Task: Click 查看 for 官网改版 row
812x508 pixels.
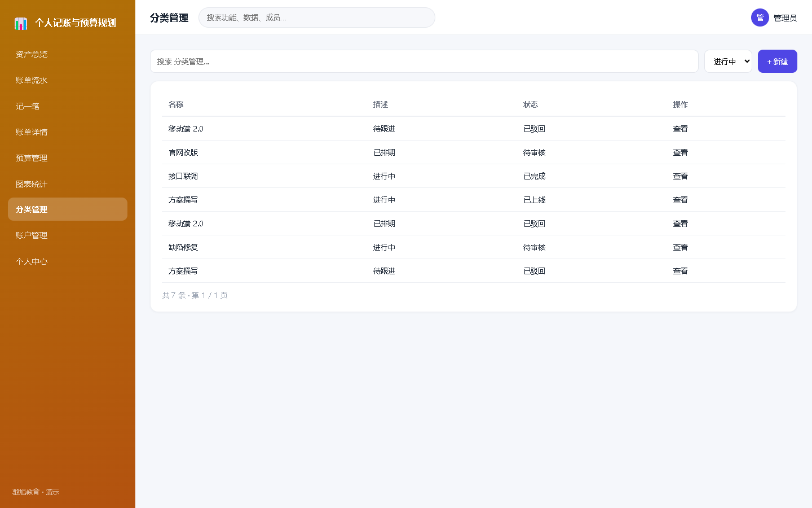Action: pos(681,152)
